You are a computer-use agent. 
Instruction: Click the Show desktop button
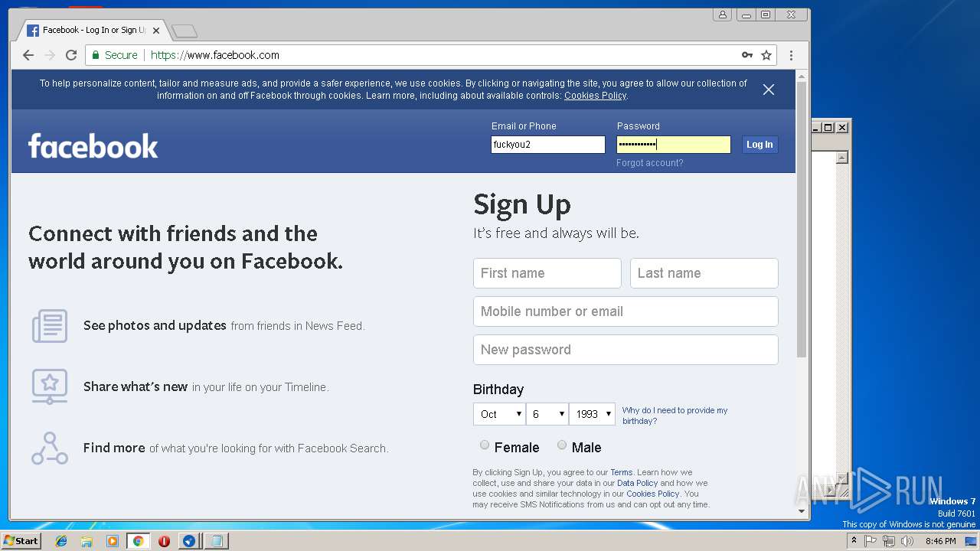[972, 541]
